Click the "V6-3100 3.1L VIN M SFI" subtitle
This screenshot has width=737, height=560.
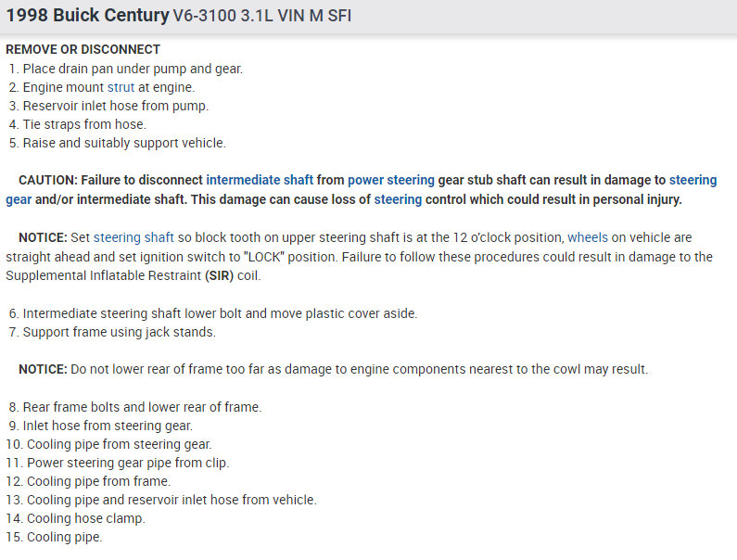(x=262, y=18)
